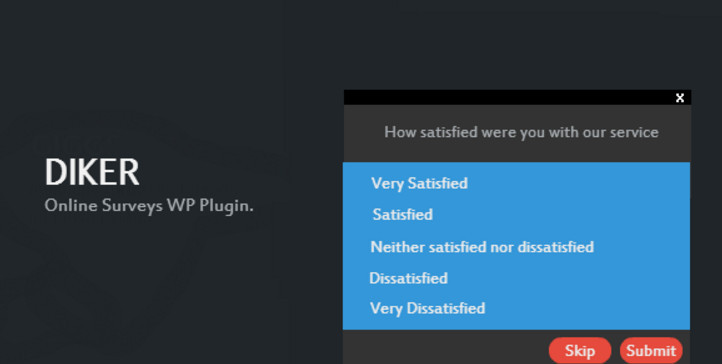
Task: Click the Online Surveys WP Plugin tagline
Action: pyautogui.click(x=149, y=206)
